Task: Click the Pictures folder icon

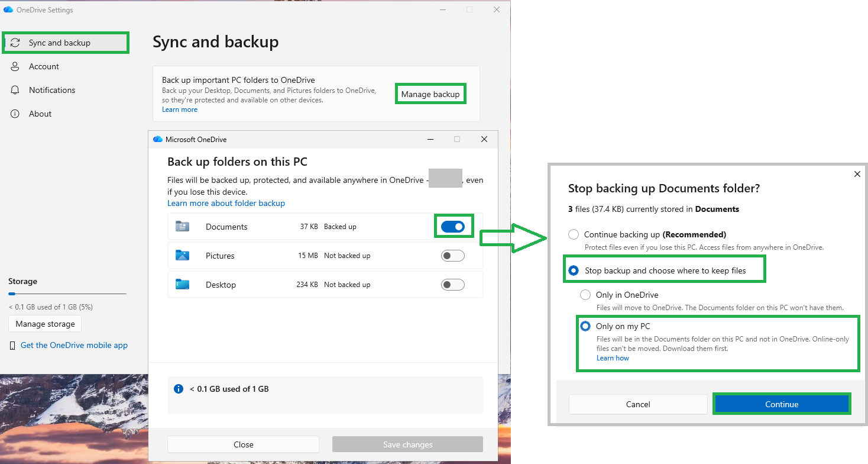Action: [182, 255]
